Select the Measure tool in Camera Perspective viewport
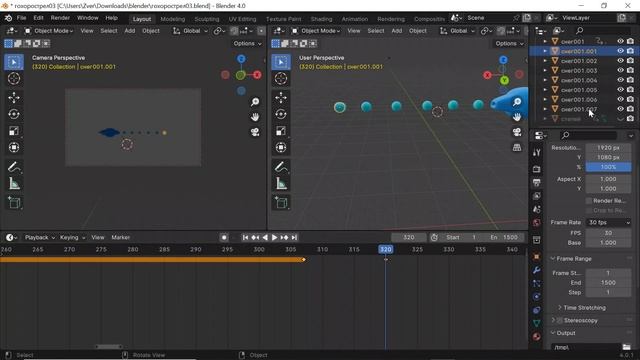The width and height of the screenshot is (640, 360). click(14, 184)
